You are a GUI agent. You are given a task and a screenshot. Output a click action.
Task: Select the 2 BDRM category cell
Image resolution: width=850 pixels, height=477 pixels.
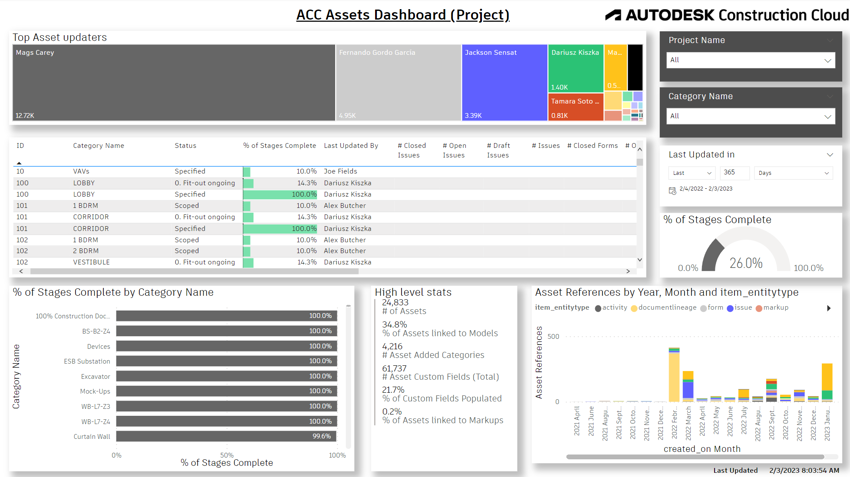86,251
